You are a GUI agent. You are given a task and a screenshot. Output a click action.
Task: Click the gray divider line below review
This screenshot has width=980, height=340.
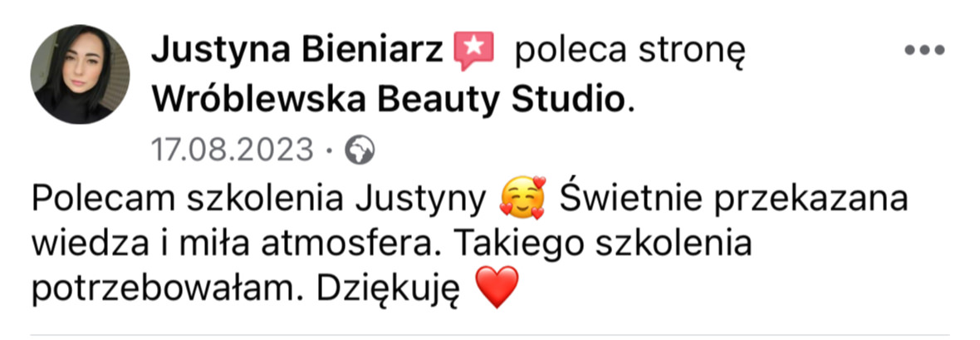coord(490,334)
